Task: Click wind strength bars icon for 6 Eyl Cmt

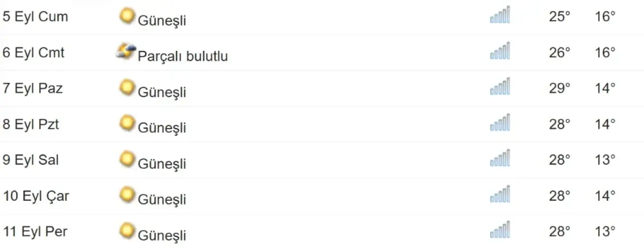Action: (x=500, y=51)
